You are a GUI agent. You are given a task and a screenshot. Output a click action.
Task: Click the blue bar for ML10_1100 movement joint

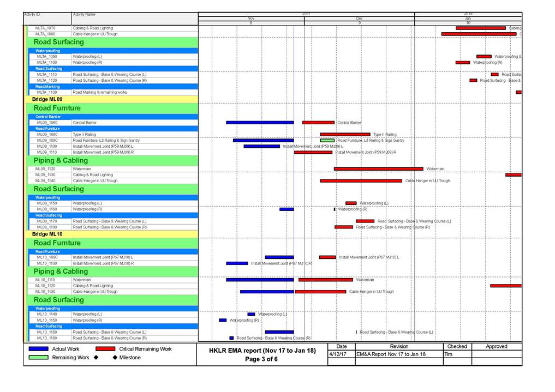pos(237,263)
